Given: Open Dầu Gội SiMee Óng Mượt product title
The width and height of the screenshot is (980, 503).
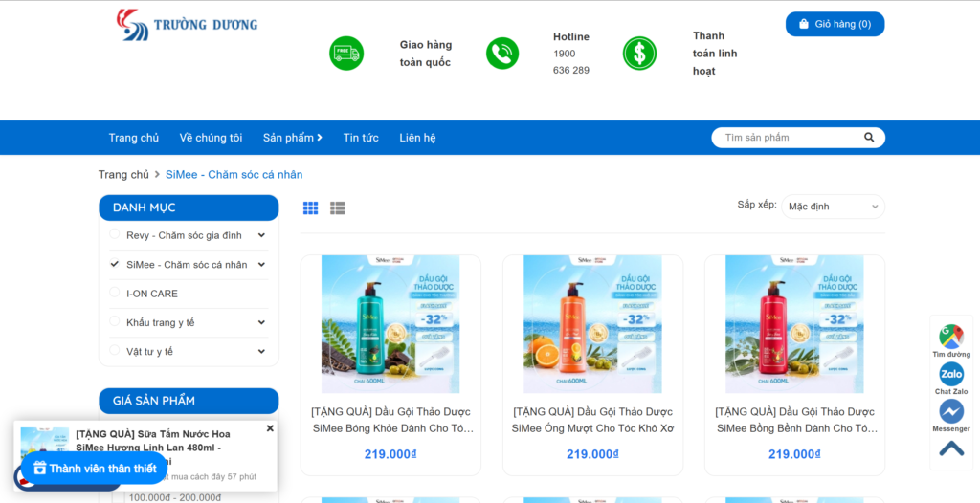Looking at the screenshot, I should 592,420.
